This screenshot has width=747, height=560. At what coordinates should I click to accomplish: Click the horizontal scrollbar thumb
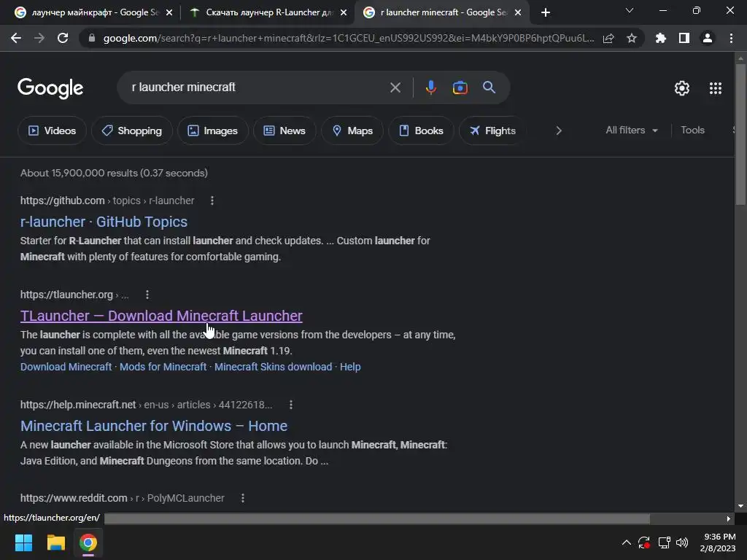tap(377, 518)
